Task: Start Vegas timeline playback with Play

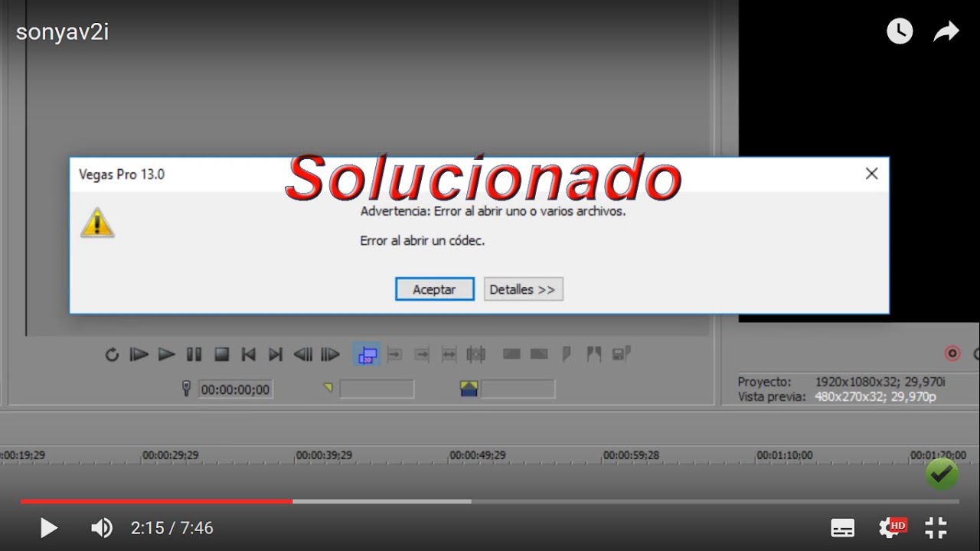Action: (x=166, y=354)
